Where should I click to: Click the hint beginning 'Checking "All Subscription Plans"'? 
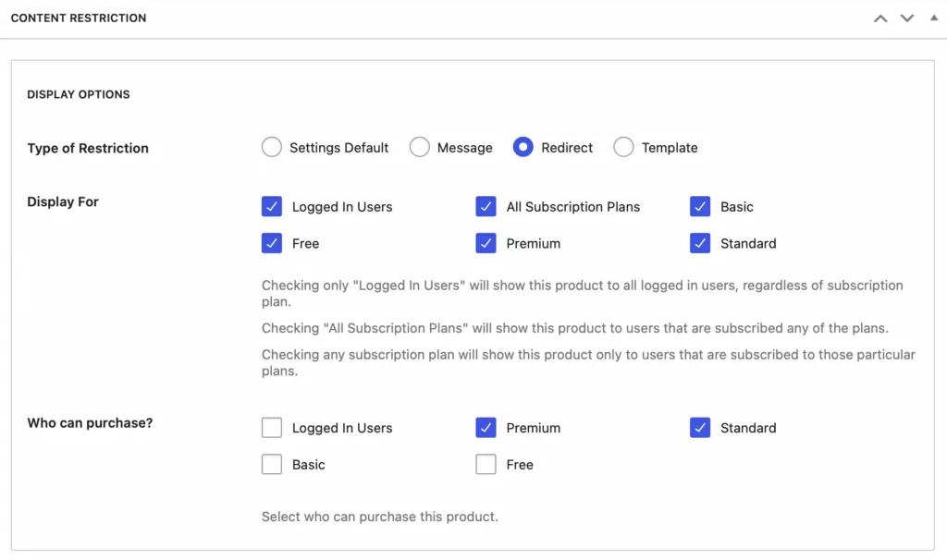pos(575,328)
